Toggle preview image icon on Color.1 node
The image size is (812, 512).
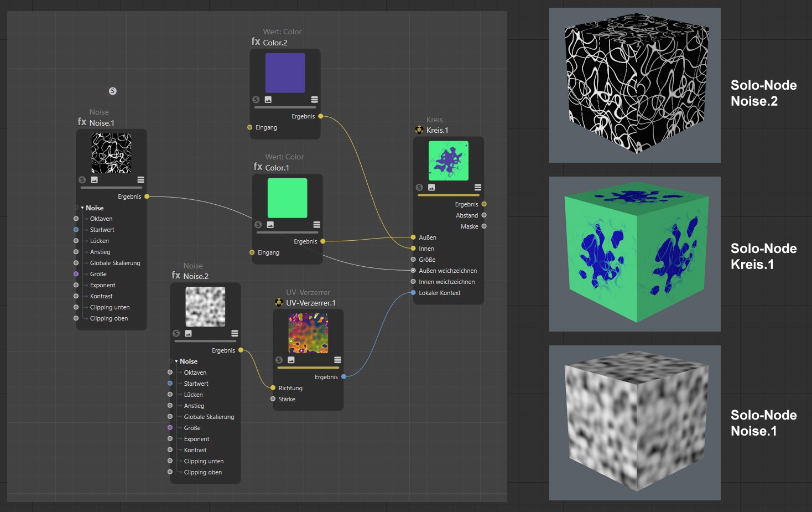pos(270,225)
